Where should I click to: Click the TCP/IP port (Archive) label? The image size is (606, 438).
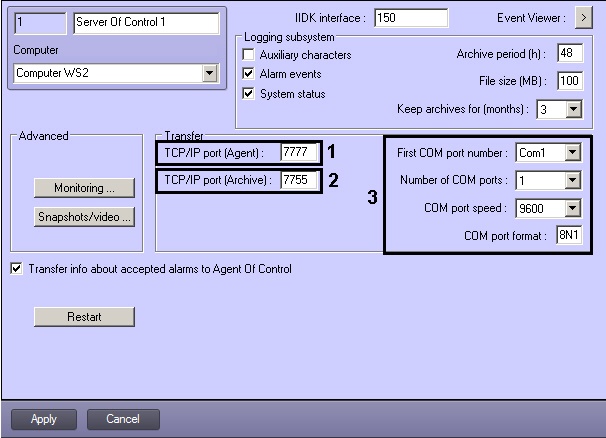click(218, 180)
